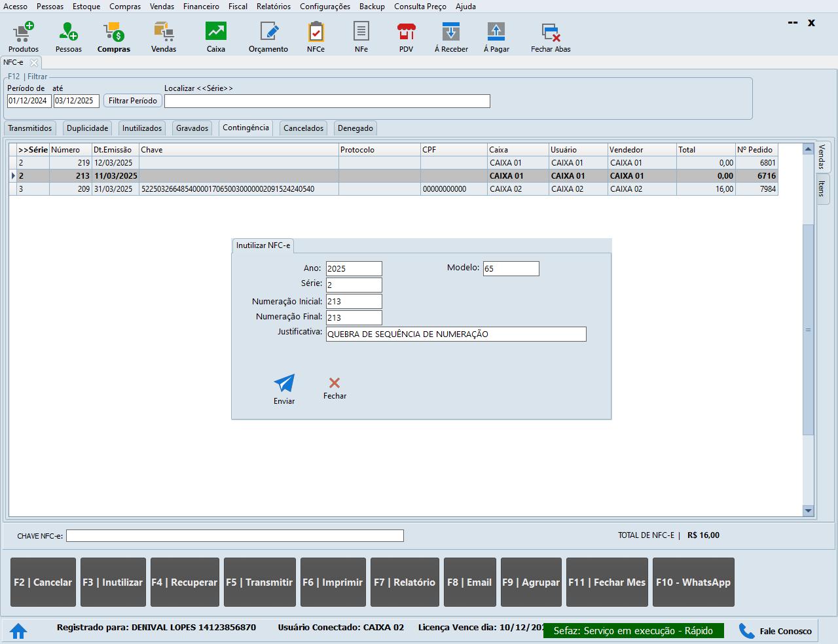Expand the Vendas side panel tab

coord(822,156)
